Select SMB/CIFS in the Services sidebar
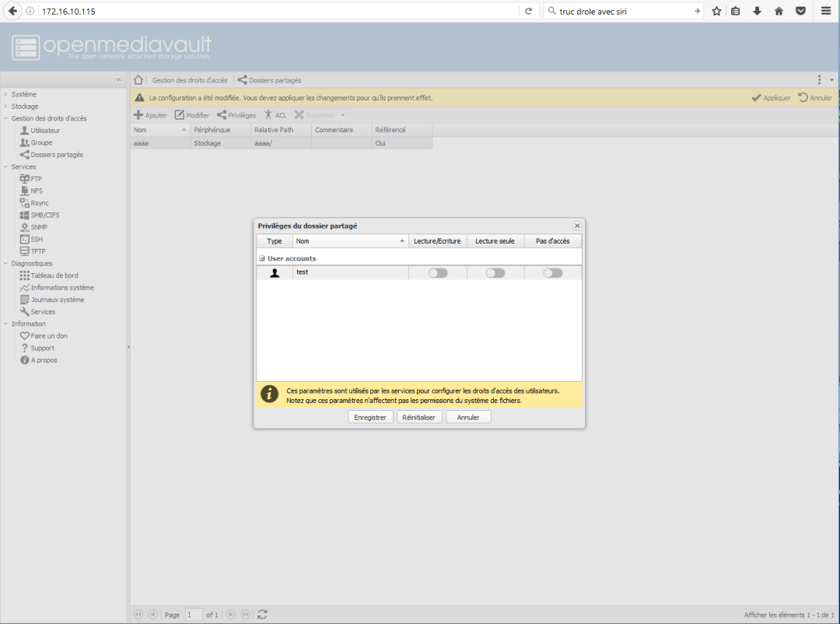840x624 pixels. pos(40,215)
